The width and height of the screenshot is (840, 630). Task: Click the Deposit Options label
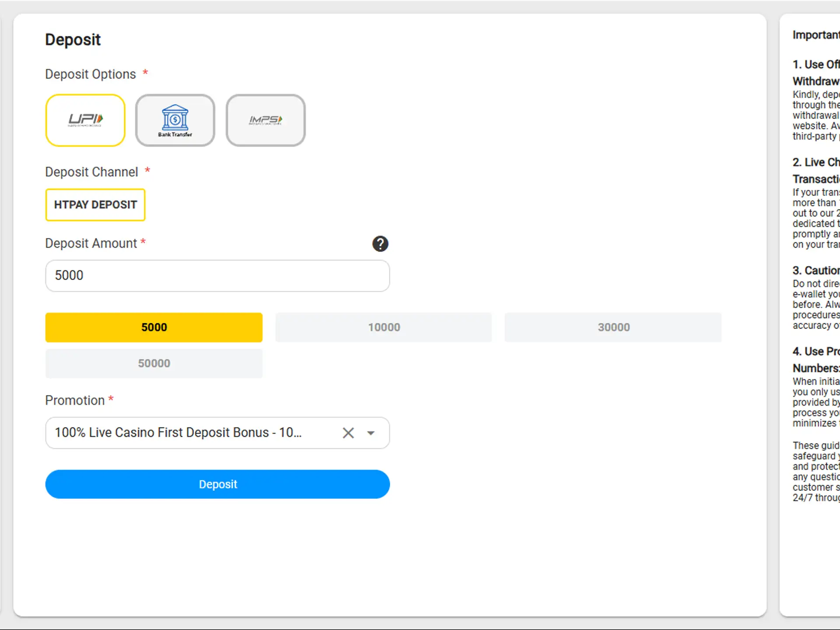[91, 74]
